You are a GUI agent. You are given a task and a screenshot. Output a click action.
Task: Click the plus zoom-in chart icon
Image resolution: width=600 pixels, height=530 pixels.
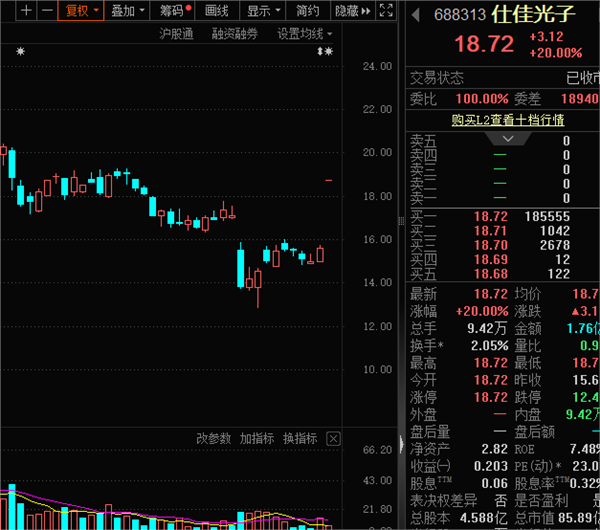(x=26, y=11)
